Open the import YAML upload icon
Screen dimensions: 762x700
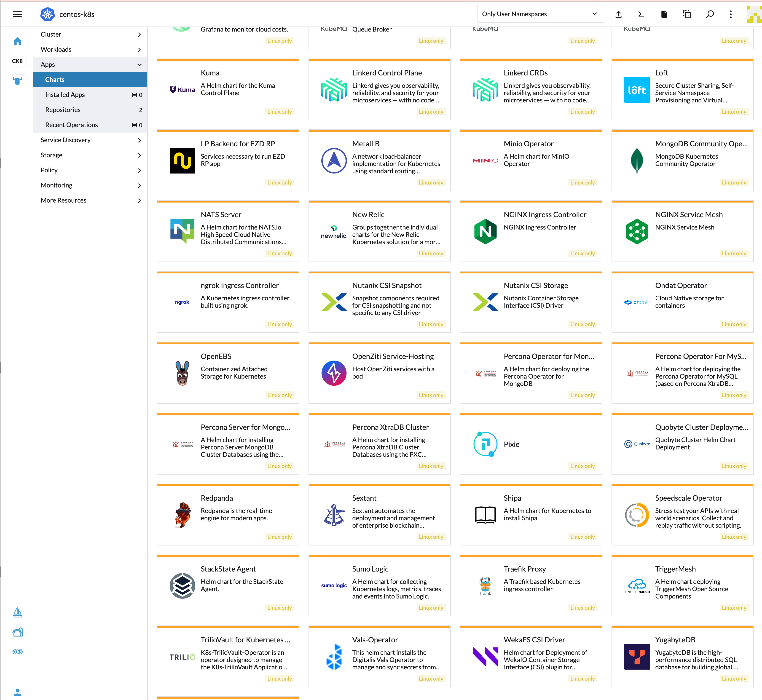point(618,14)
